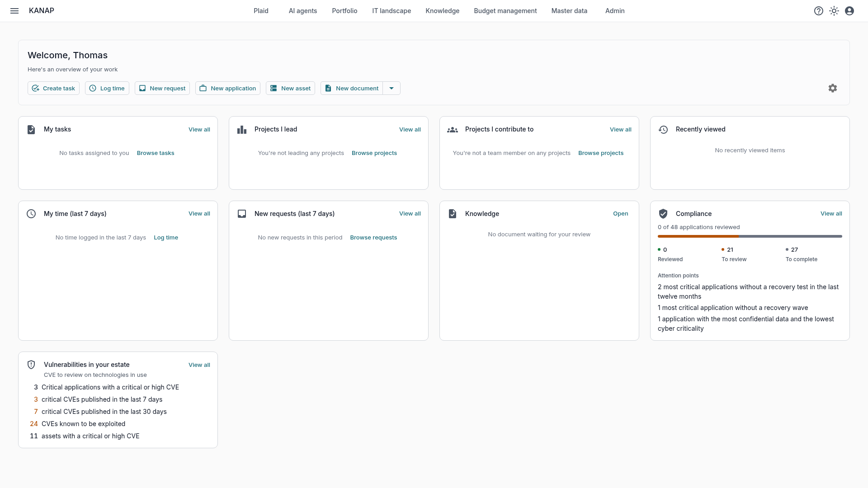Click the New application button
The width and height of the screenshot is (868, 488).
point(228,88)
